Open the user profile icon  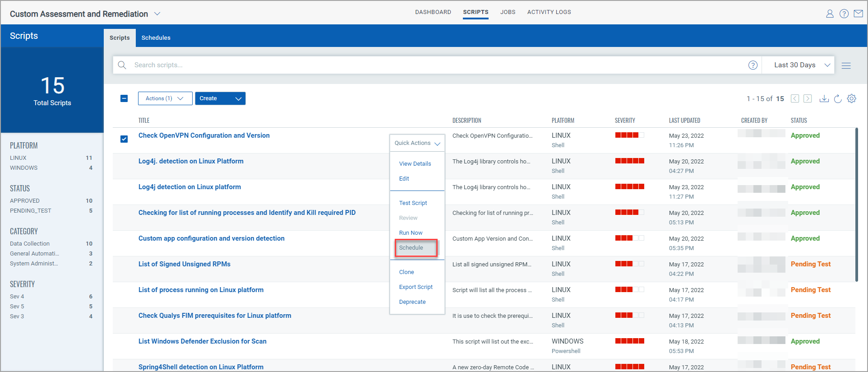coord(830,14)
